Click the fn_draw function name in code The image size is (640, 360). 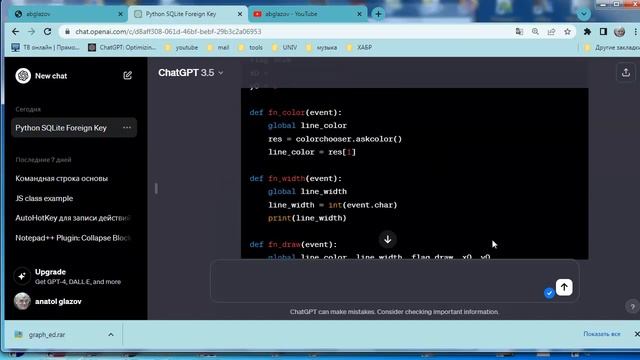[x=284, y=244]
